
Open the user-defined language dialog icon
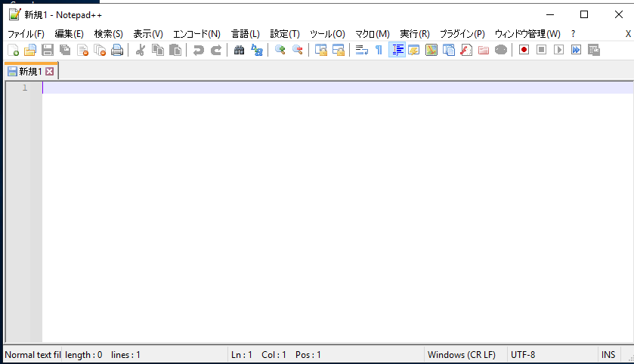[414, 50]
